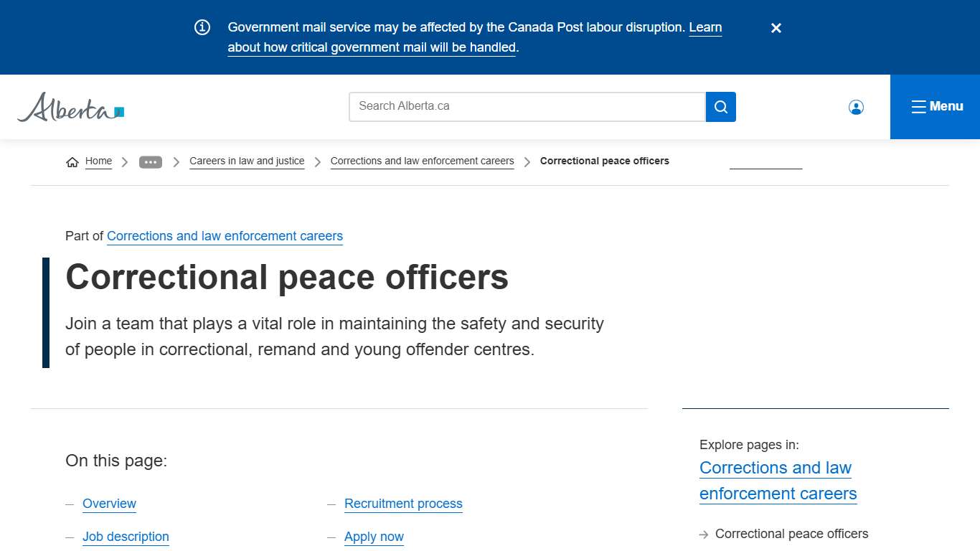The image size is (980, 551).
Task: Open the Careers in law and justice breadcrumb
Action: click(246, 161)
